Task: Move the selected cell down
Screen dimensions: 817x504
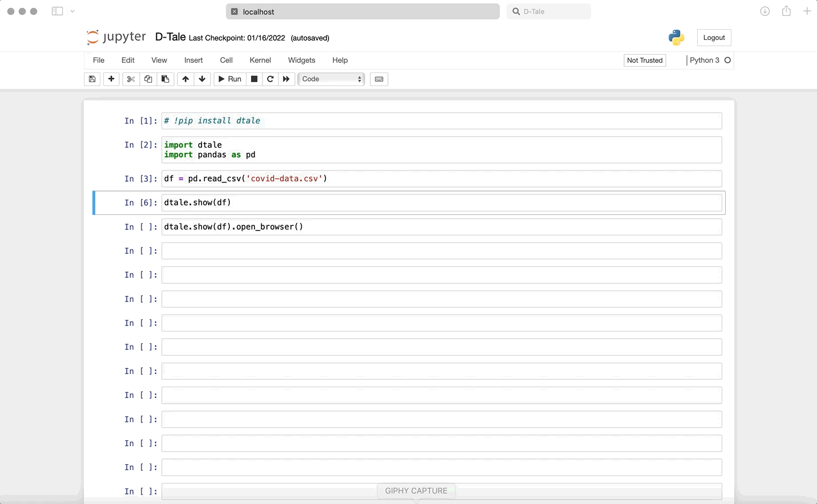Action: [x=202, y=79]
